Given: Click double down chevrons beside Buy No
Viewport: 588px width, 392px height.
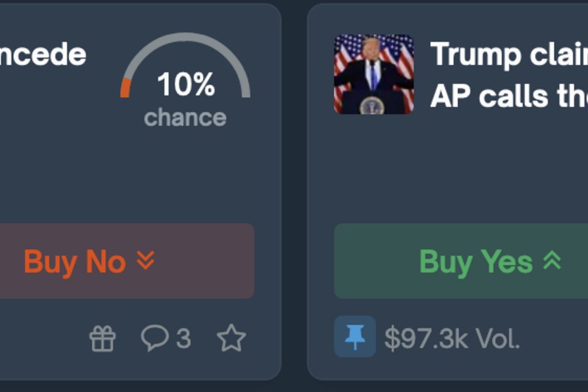Looking at the screenshot, I should pos(146,261).
